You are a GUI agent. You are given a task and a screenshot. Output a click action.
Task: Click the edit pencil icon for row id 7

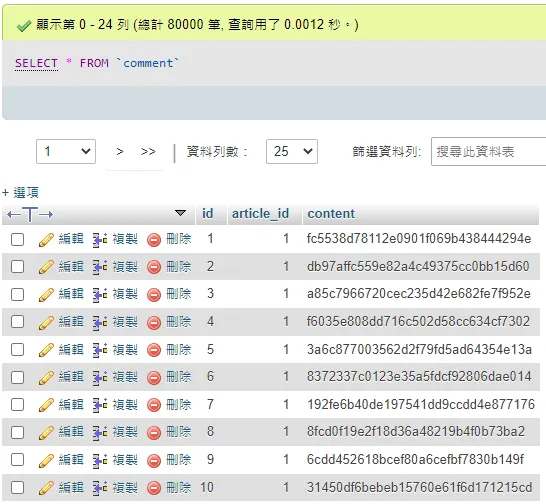click(x=46, y=405)
